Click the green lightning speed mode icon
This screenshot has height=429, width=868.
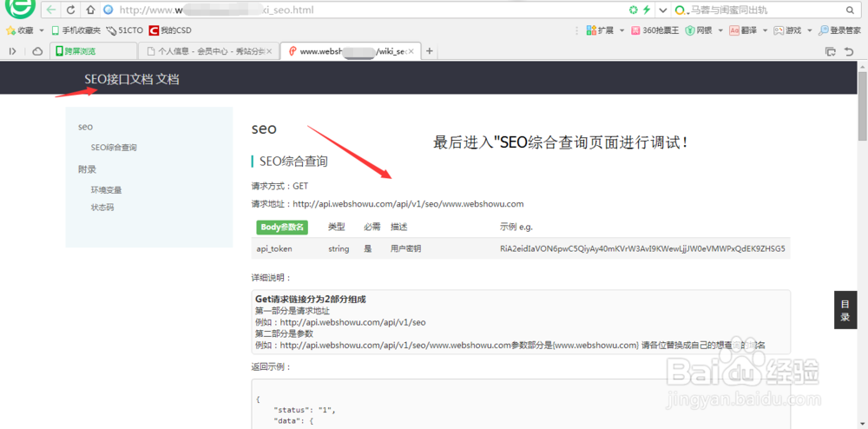click(x=647, y=10)
